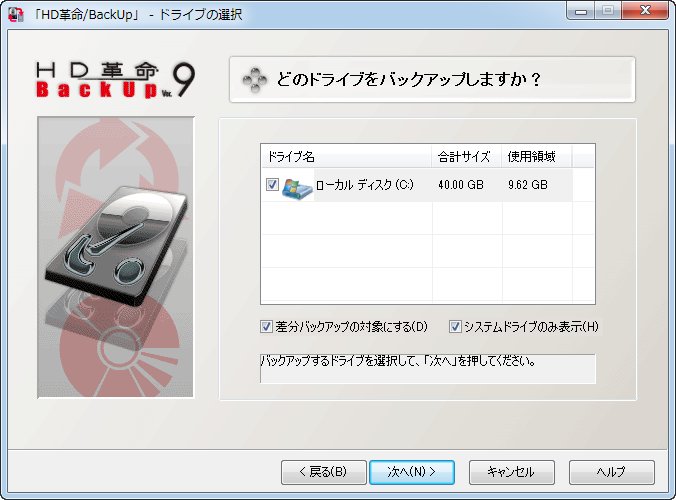Click the four-dot icon beside the heading
The height and width of the screenshot is (500, 676).
coord(254,80)
